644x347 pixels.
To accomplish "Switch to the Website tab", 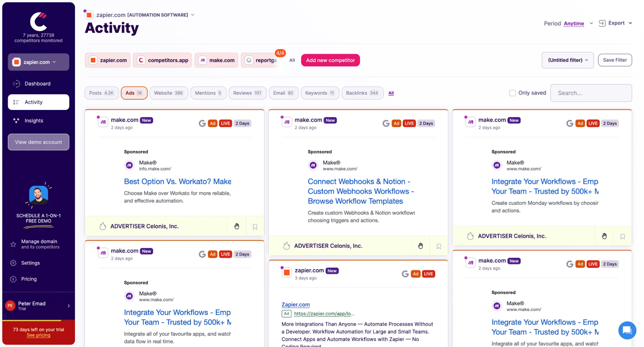I will click(x=168, y=93).
